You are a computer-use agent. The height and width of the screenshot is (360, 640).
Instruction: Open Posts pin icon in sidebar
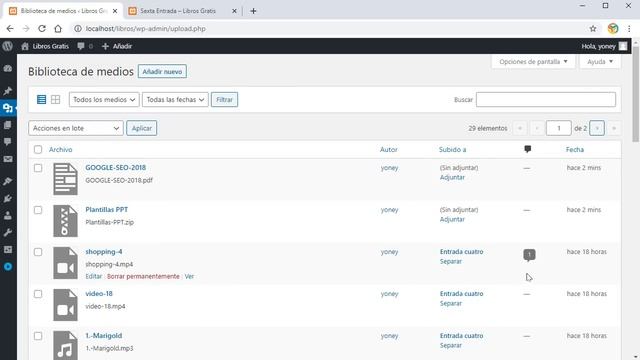(8, 91)
